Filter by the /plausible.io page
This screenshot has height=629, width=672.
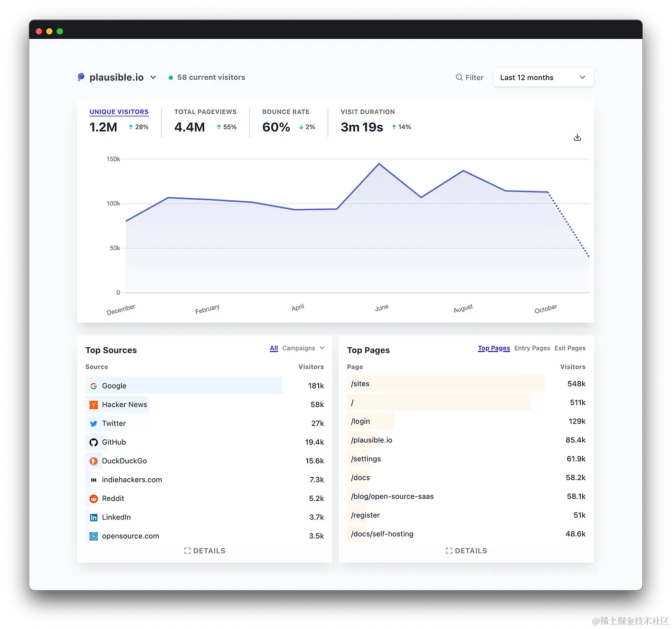coord(372,440)
